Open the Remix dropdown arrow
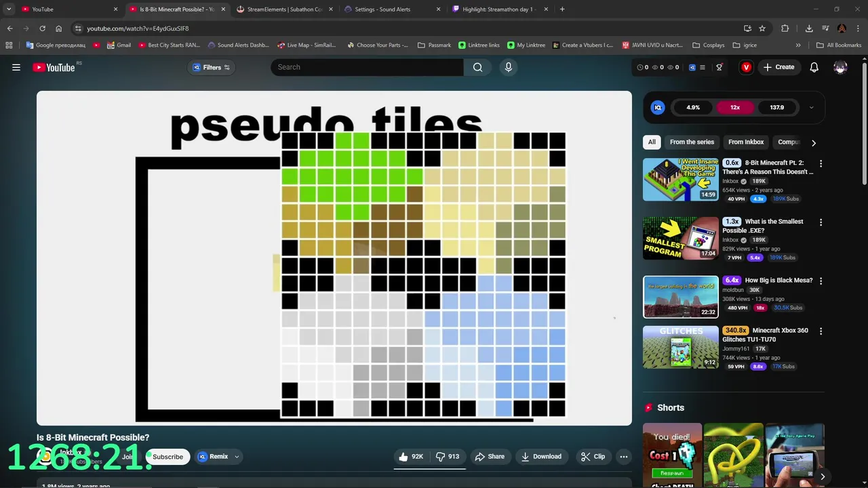This screenshot has height=488, width=868. coord(237,457)
